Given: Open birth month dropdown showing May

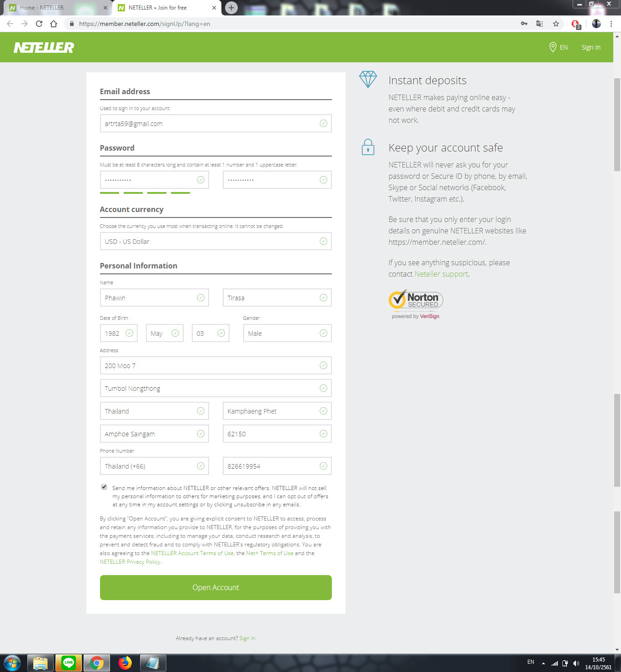Looking at the screenshot, I should [x=165, y=333].
